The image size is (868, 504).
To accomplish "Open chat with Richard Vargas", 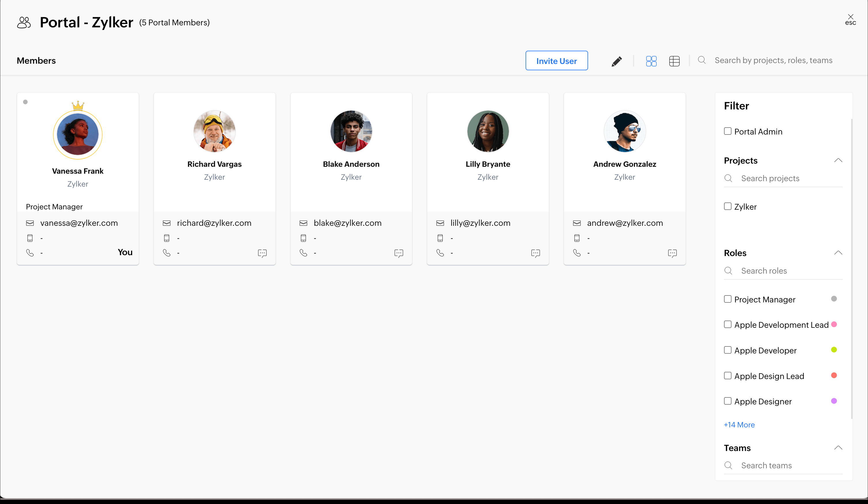I will pos(262,253).
